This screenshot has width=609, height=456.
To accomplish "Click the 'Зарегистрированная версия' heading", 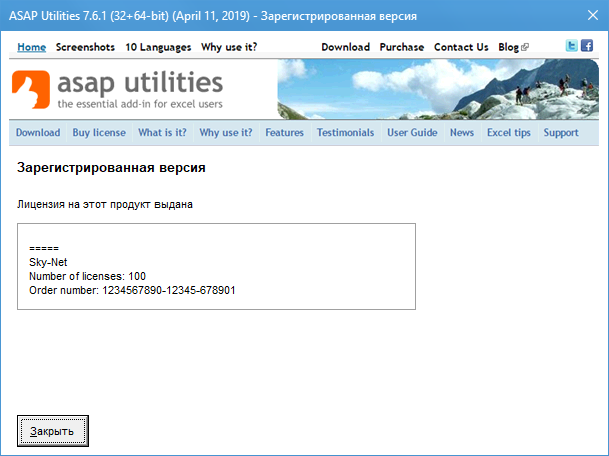I will 111,167.
